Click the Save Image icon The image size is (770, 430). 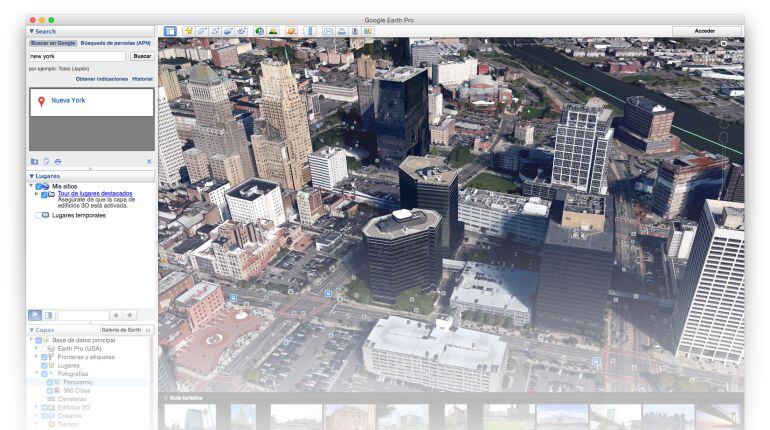click(355, 31)
